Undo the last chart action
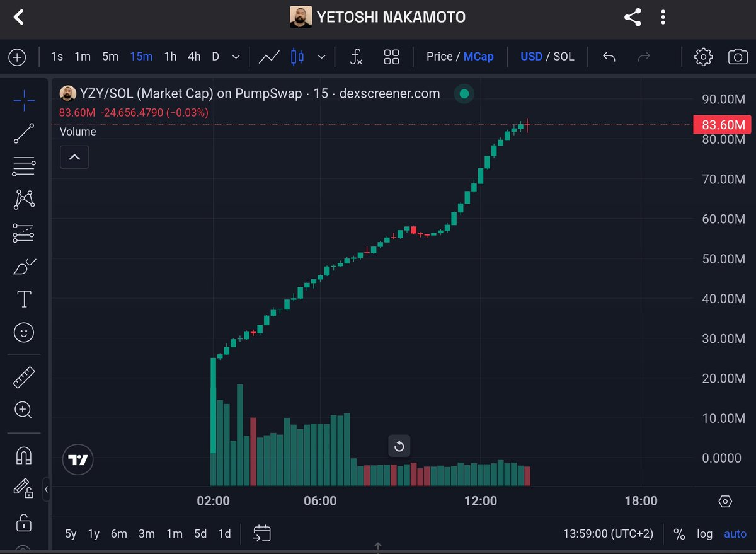This screenshot has width=756, height=554. pos(609,57)
